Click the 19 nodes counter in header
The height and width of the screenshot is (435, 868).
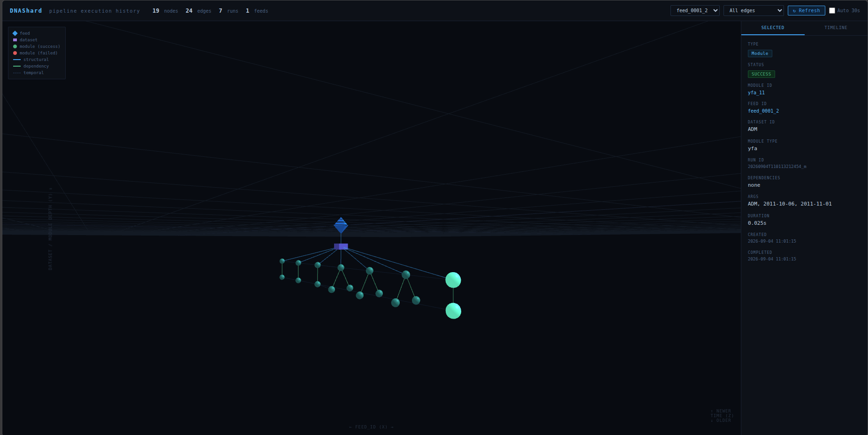165,11
